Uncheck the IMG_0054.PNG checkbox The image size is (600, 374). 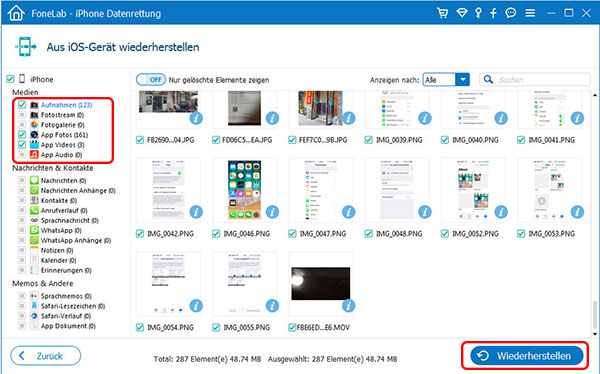(x=140, y=327)
